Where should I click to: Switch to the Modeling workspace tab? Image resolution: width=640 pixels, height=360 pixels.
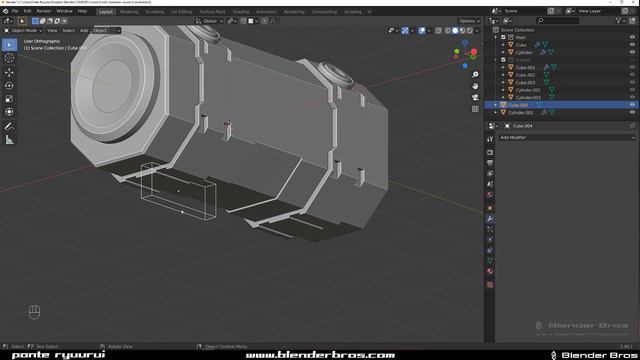coord(129,12)
